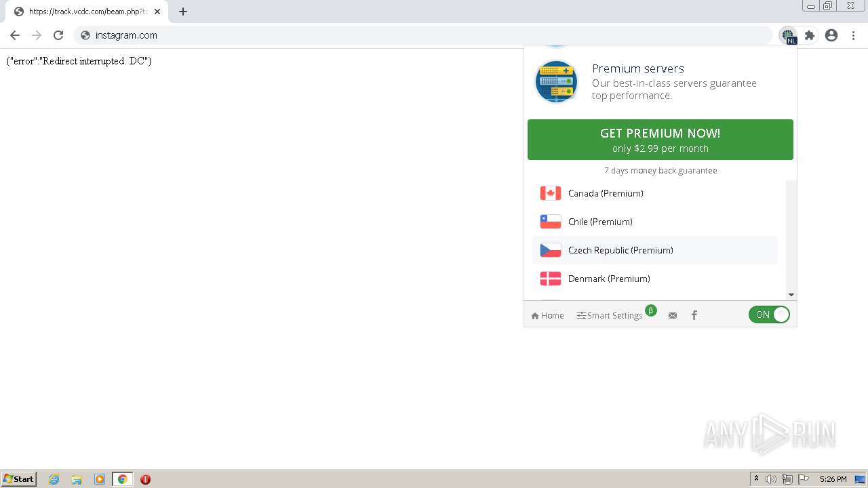Go back using the back arrow
This screenshot has height=488, width=868.
pyautogui.click(x=15, y=35)
